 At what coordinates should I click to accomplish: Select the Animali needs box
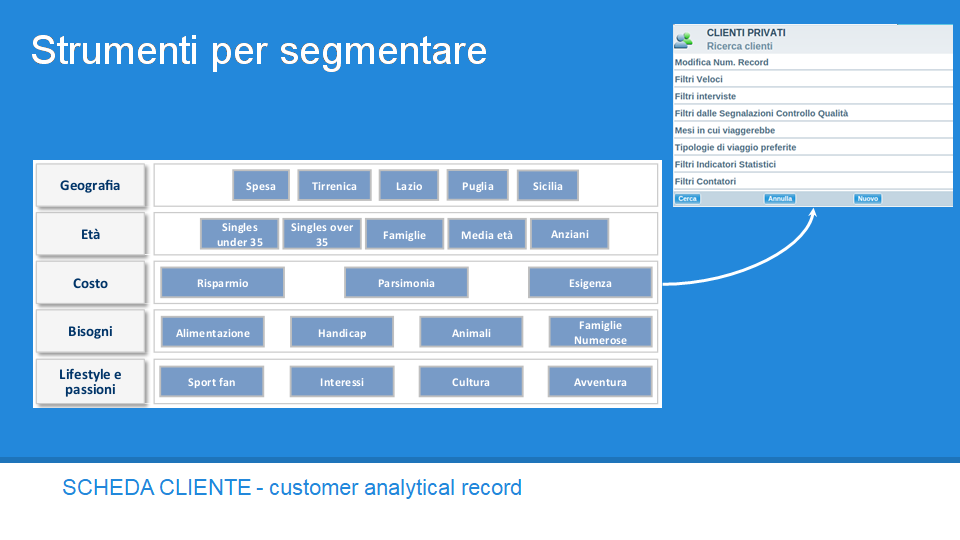click(471, 332)
